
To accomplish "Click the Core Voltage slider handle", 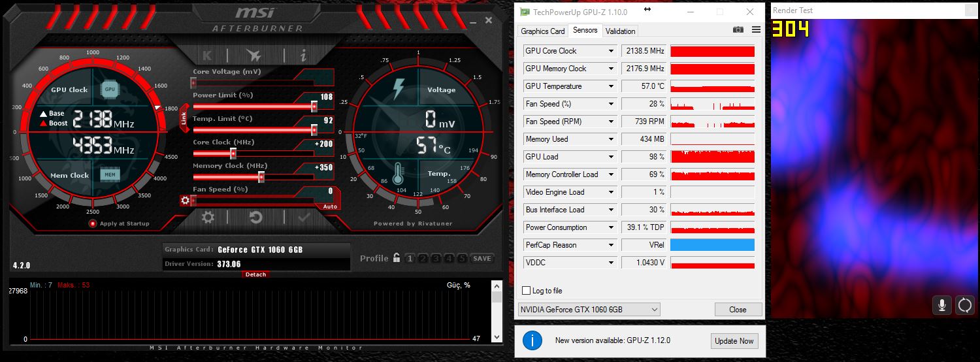I will 193,83.
